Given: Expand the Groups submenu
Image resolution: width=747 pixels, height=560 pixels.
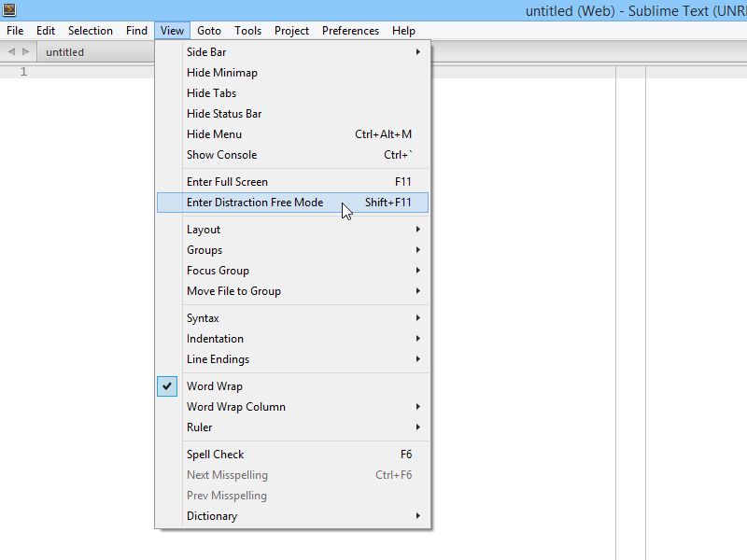Looking at the screenshot, I should (x=292, y=250).
